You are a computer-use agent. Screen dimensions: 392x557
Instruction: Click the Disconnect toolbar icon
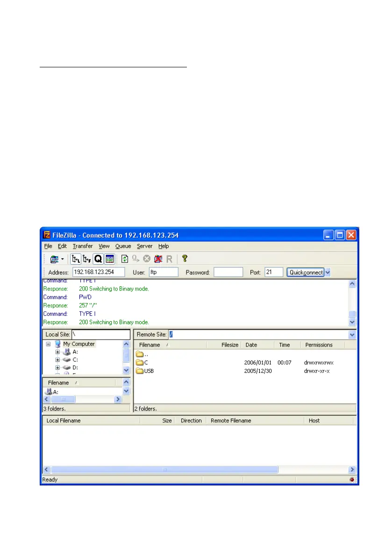pos(158,259)
